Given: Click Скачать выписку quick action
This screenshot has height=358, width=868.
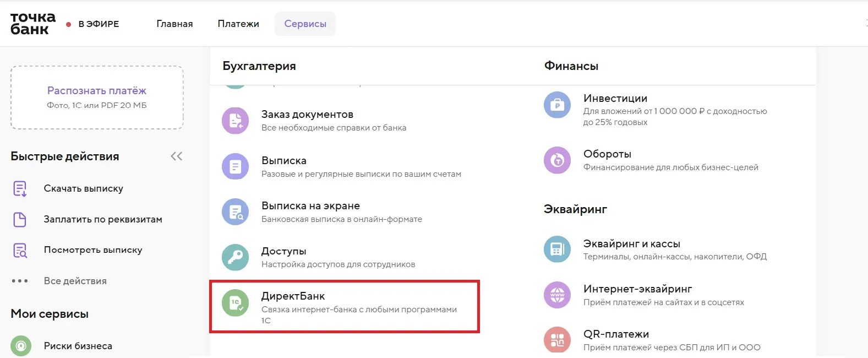Looking at the screenshot, I should pos(83,188).
